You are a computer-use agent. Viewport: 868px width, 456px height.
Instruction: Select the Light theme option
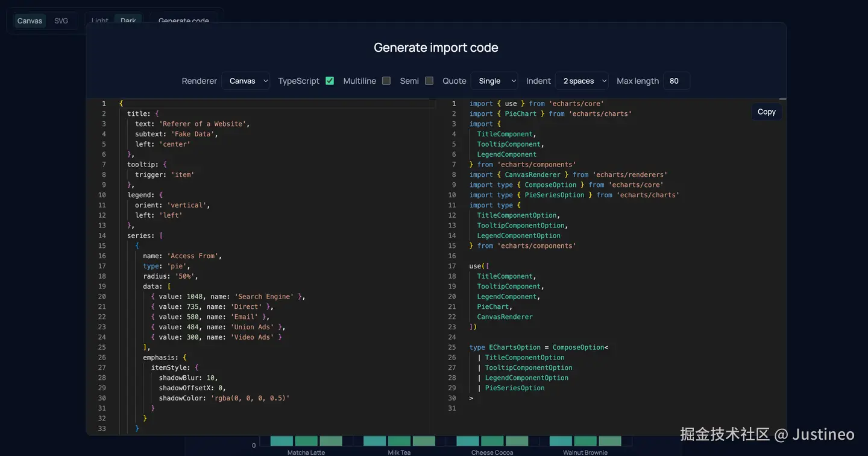coord(100,20)
